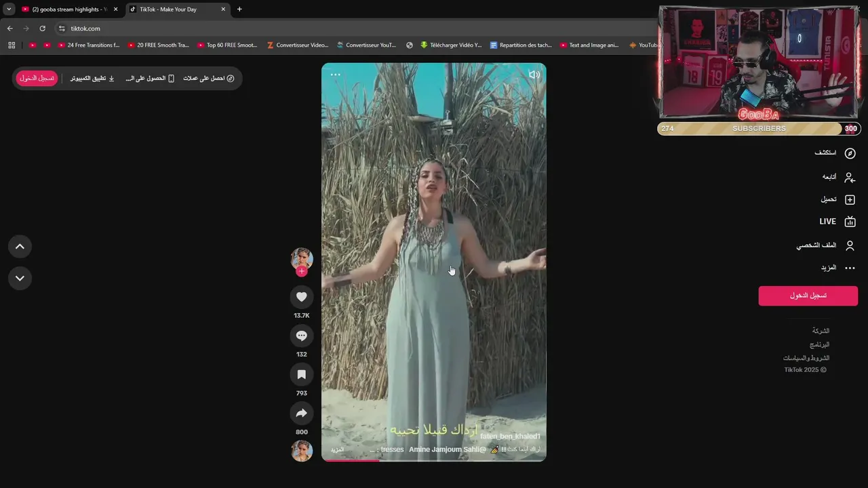The width and height of the screenshot is (868, 488).
Task: Save video with the bookmark icon
Action: click(302, 374)
